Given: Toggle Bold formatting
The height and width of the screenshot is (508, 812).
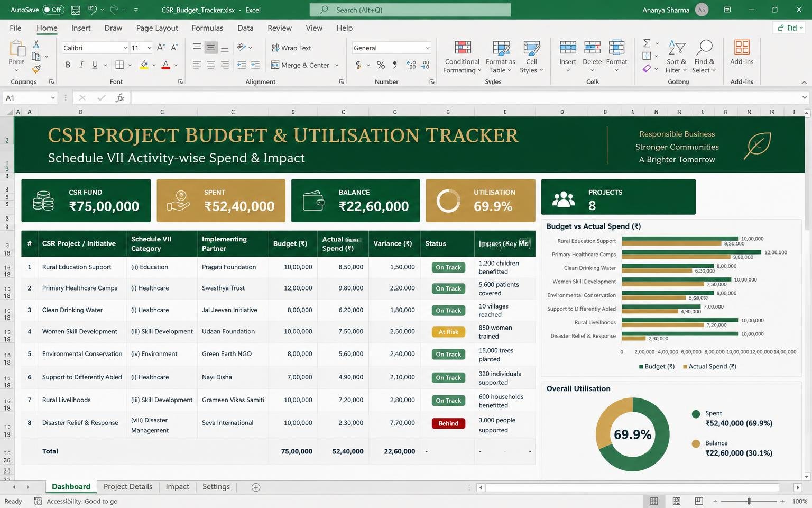Looking at the screenshot, I should click(x=68, y=65).
